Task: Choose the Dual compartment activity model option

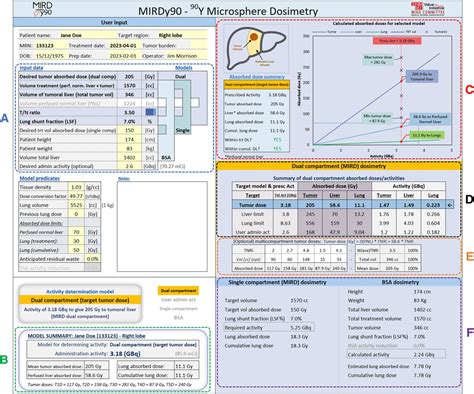Action: tap(178, 291)
